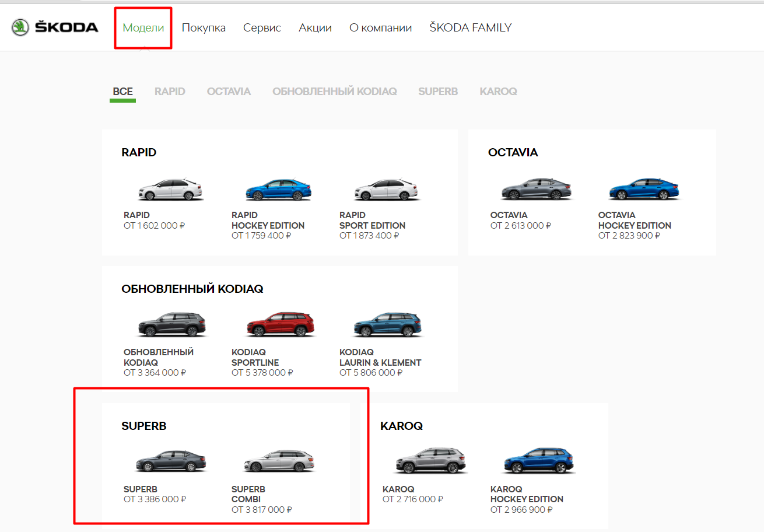
Task: Click the RAPID section heading
Action: click(139, 153)
